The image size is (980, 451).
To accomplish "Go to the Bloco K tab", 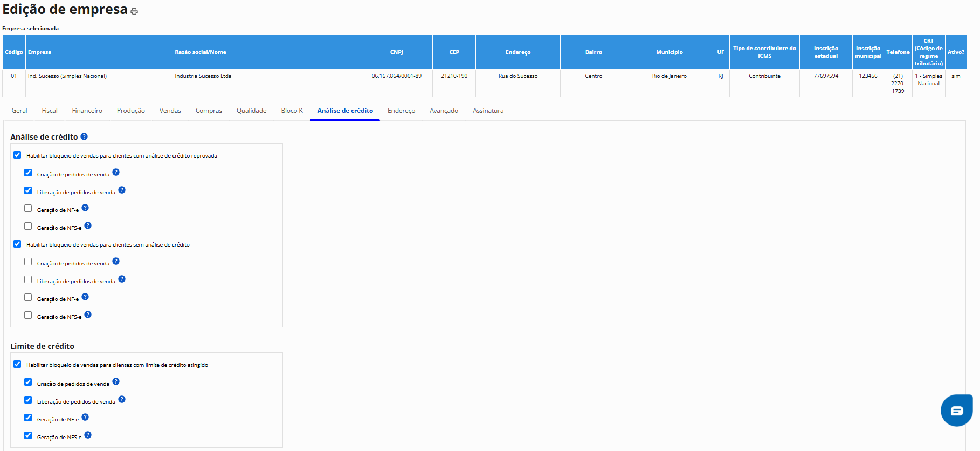I will coord(292,111).
